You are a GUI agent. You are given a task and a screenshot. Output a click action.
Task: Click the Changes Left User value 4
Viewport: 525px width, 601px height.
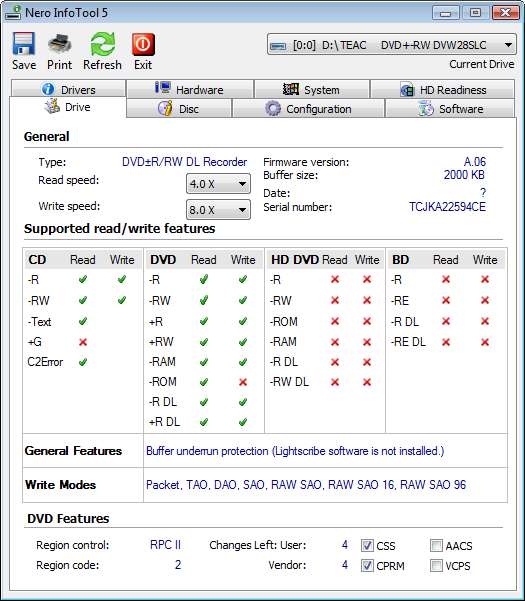345,545
